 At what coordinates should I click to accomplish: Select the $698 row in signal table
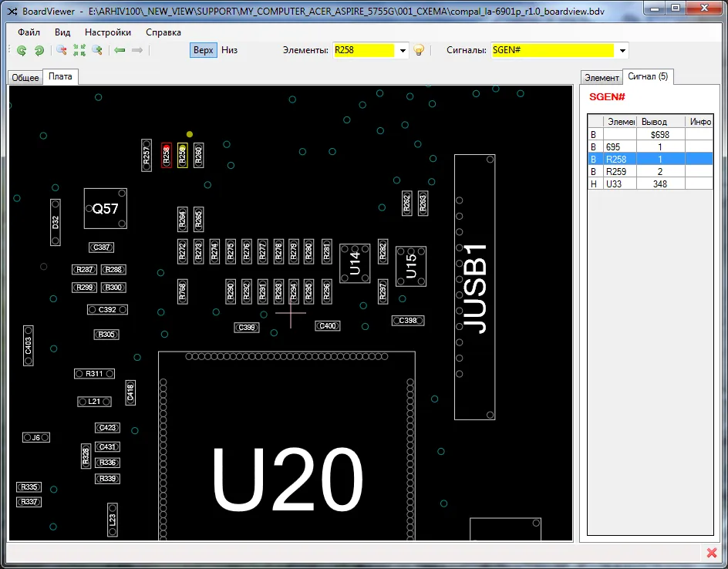pos(650,135)
